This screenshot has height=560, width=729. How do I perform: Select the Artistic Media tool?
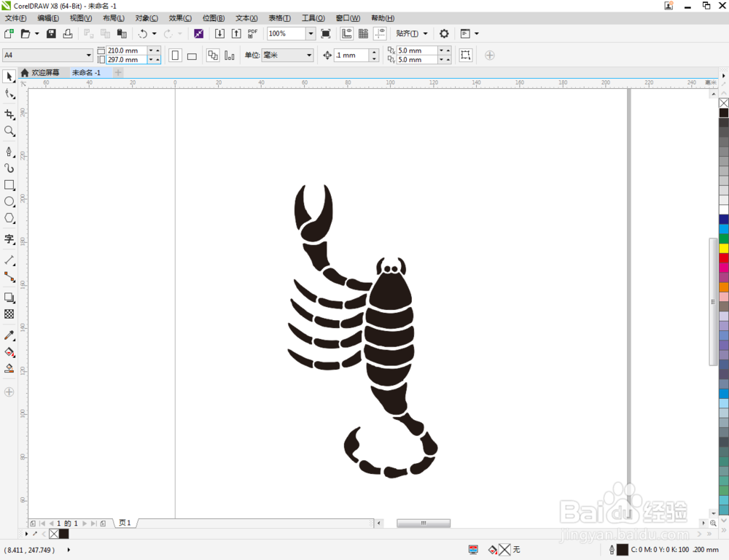9,168
